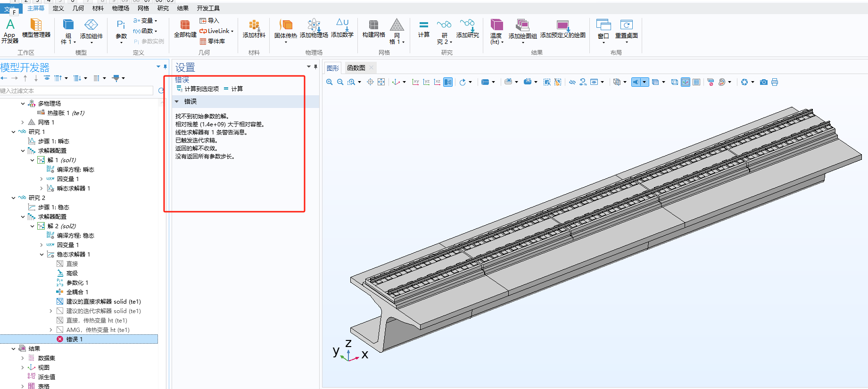Viewport: 868px width, 389px height.
Task: Click the back arrow in Model Builder
Action: point(4,78)
